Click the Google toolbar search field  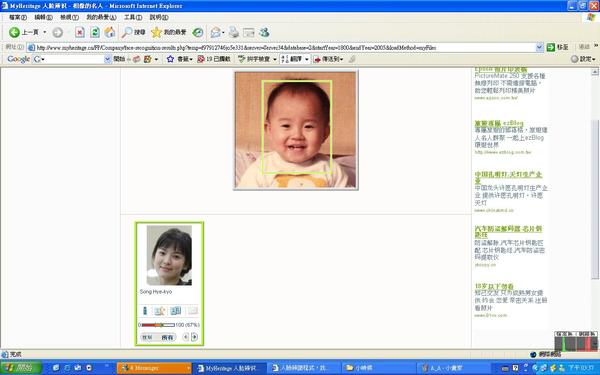(x=72, y=59)
